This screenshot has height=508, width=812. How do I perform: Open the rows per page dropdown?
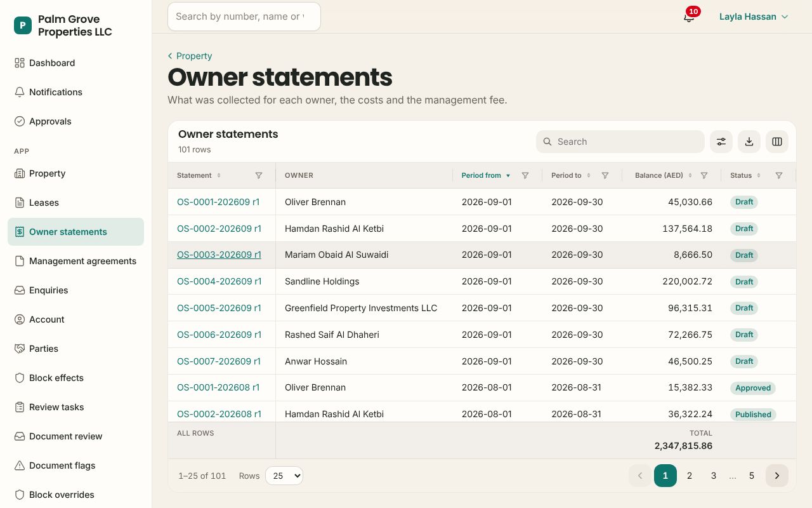(x=284, y=476)
